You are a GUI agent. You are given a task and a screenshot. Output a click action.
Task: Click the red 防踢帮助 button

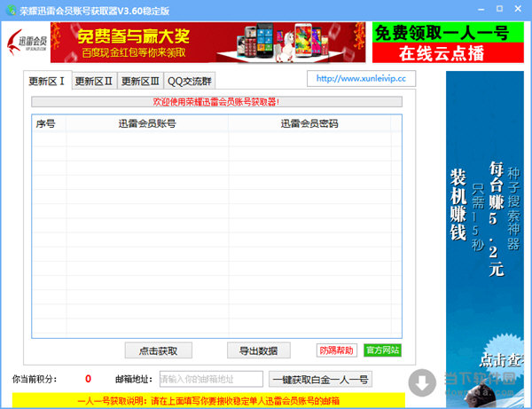click(x=337, y=350)
